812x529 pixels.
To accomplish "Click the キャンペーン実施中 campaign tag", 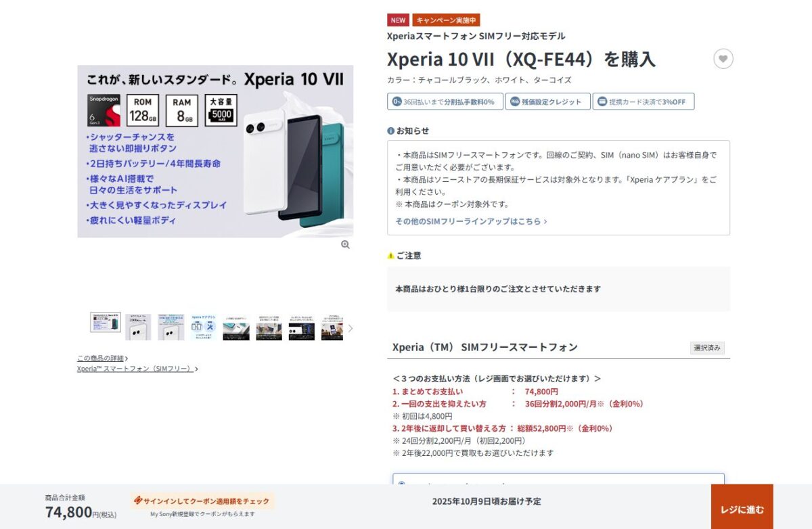I will [446, 20].
